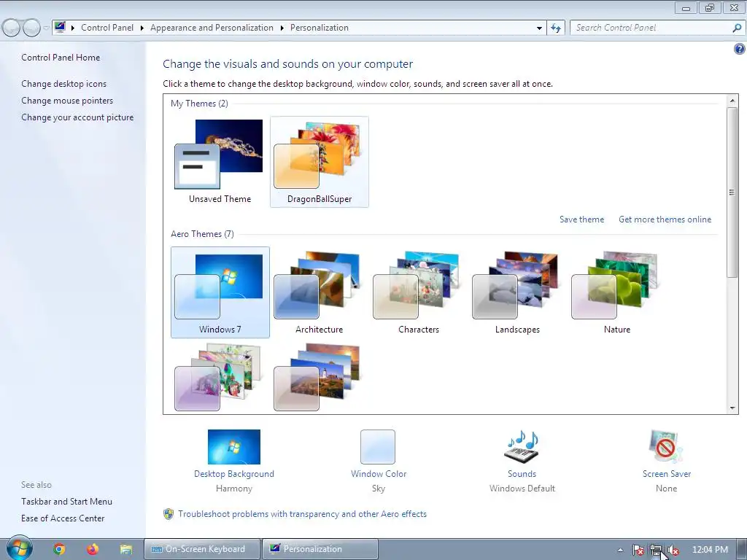Expand arrow after Appearance and Personalization breadcrumb

coord(282,28)
